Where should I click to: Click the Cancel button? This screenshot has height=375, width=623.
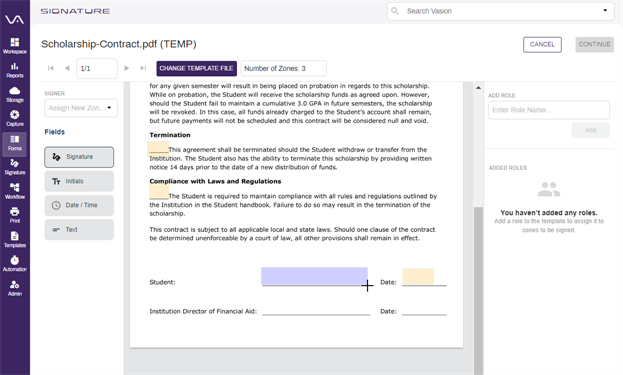point(542,44)
